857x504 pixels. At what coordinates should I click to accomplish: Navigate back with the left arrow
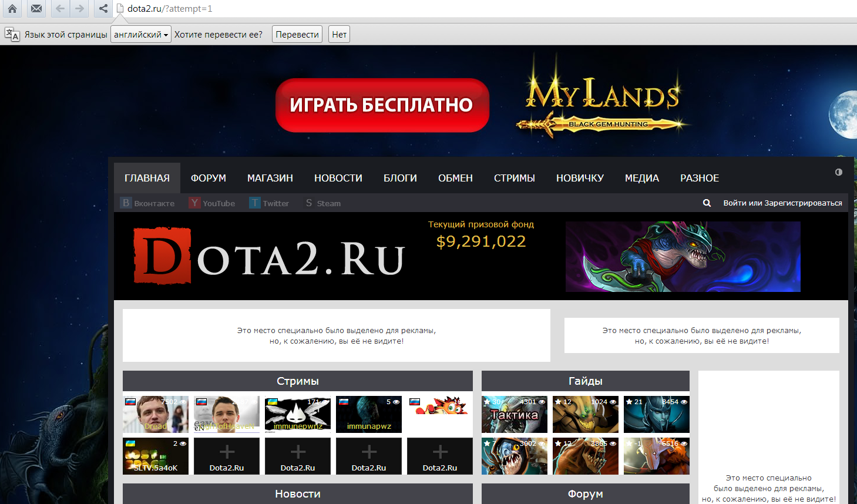coord(60,9)
